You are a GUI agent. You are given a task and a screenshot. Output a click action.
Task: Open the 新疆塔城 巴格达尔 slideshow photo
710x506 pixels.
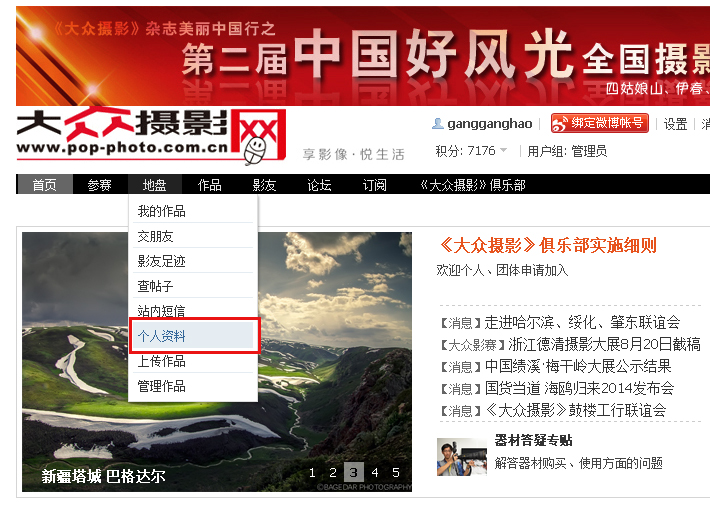pos(217,361)
